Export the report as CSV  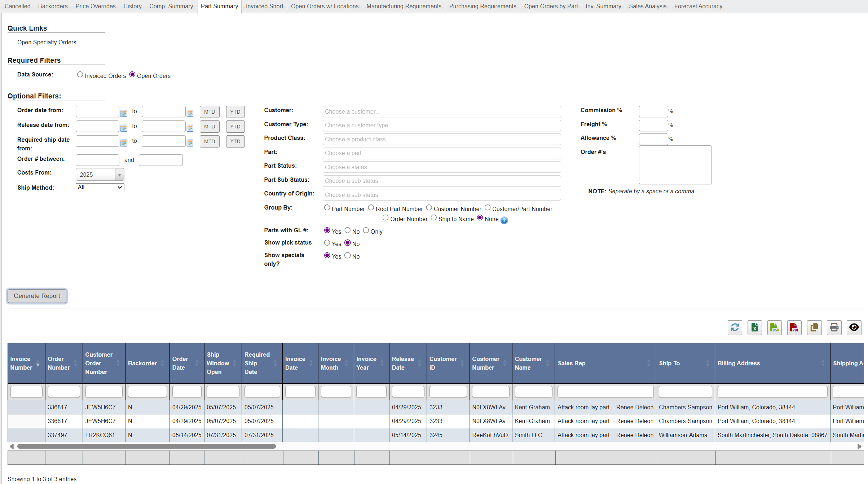click(774, 327)
